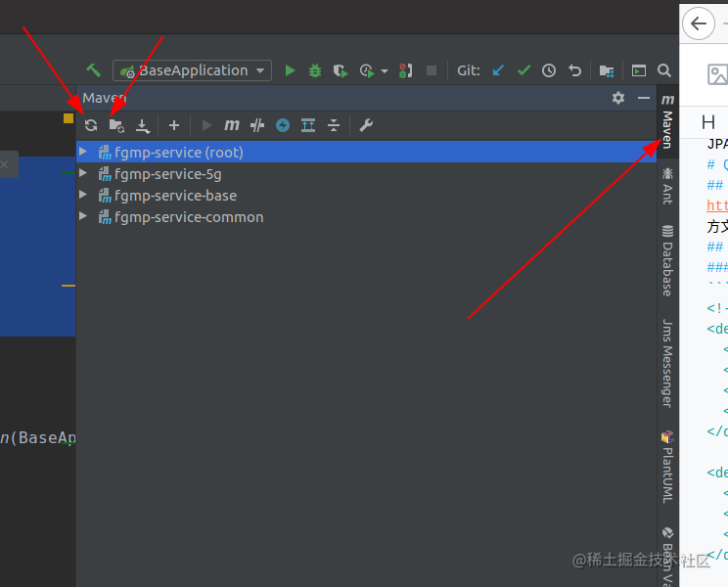728x587 pixels.
Task: Commit changes with the Git green checkmark
Action: [523, 70]
